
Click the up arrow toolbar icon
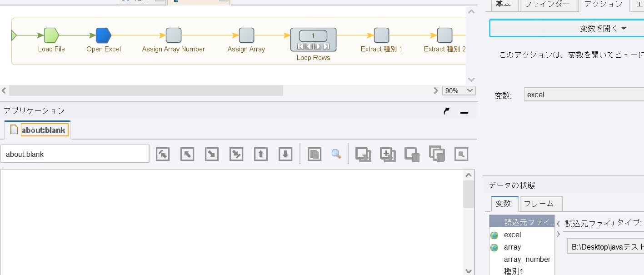tap(260, 155)
